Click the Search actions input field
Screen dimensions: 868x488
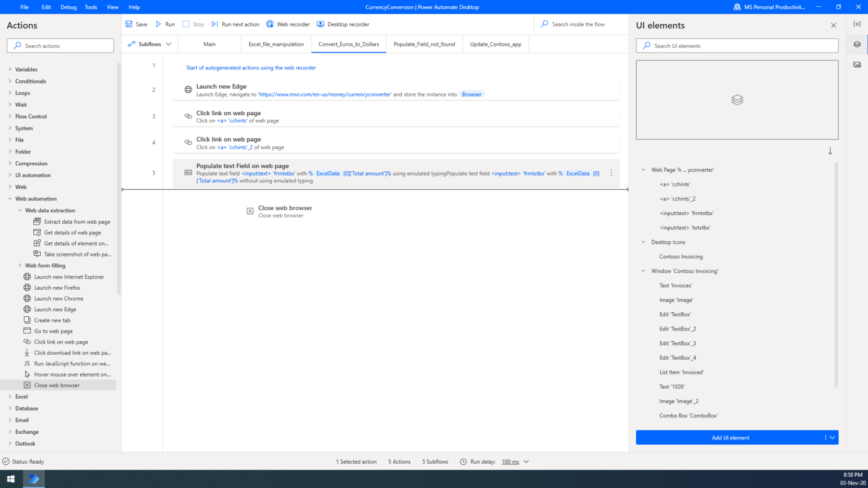[x=60, y=46]
